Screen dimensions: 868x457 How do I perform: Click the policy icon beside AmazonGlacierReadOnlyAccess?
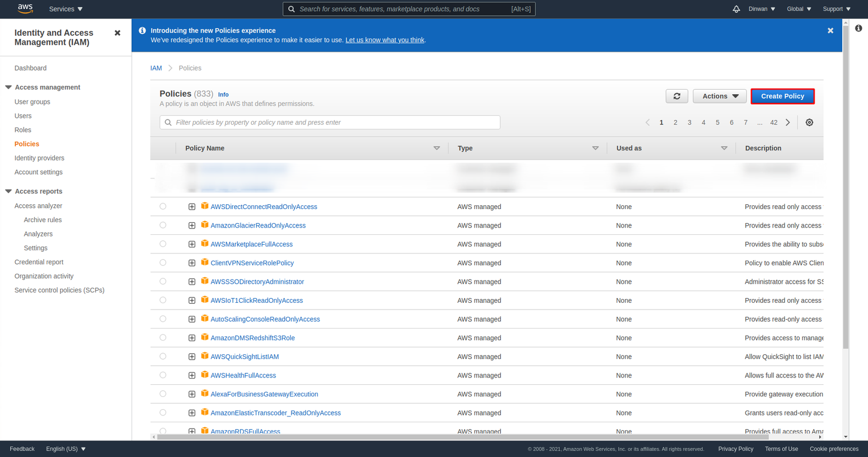(x=205, y=225)
